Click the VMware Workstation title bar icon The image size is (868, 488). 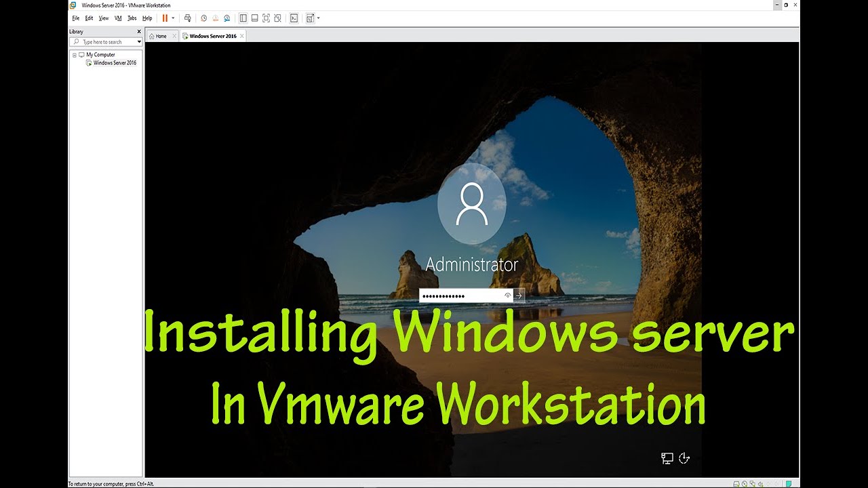click(73, 5)
